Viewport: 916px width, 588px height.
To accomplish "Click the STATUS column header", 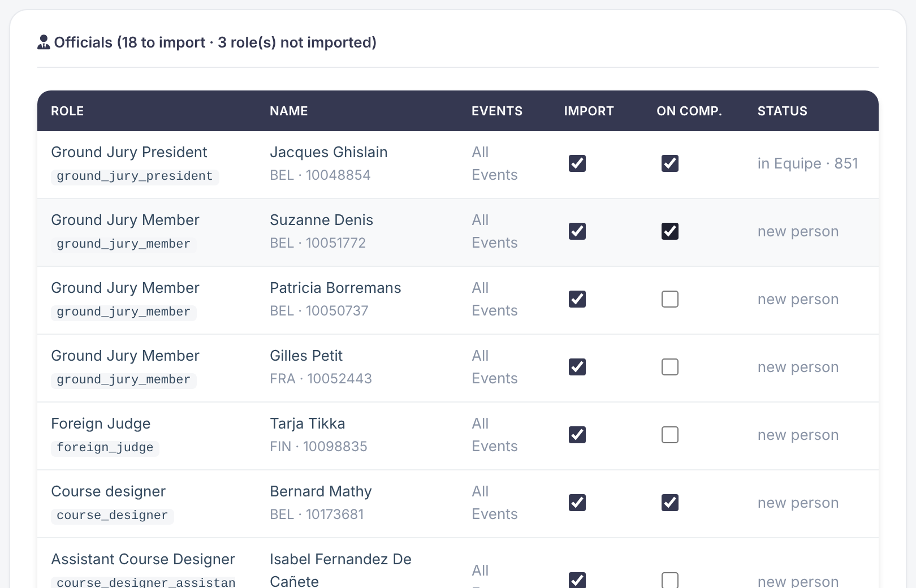I will click(x=783, y=111).
